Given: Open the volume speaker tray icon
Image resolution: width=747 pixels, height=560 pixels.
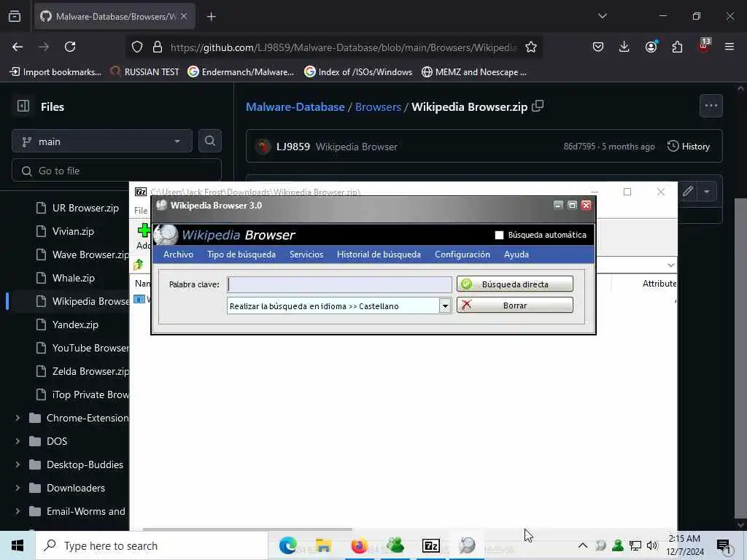Looking at the screenshot, I should coord(652,545).
